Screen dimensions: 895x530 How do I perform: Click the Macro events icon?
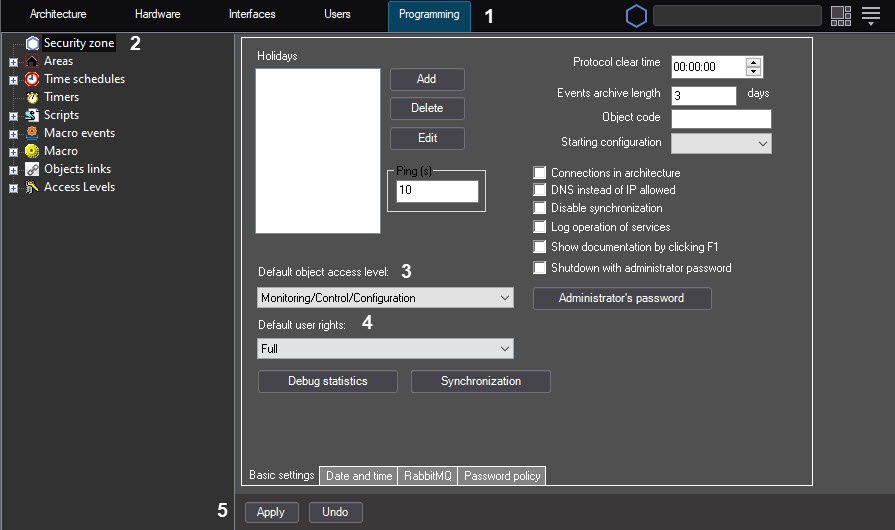[x=32, y=133]
